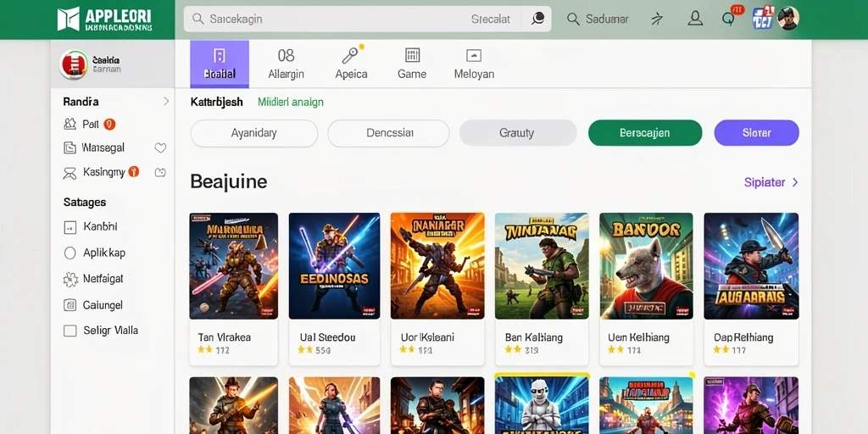Switch to the Meloyan tab
The image size is (868, 434).
[474, 64]
